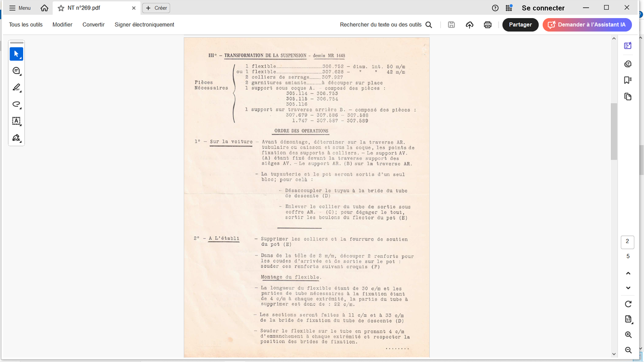Go to the Home icon

(45, 8)
